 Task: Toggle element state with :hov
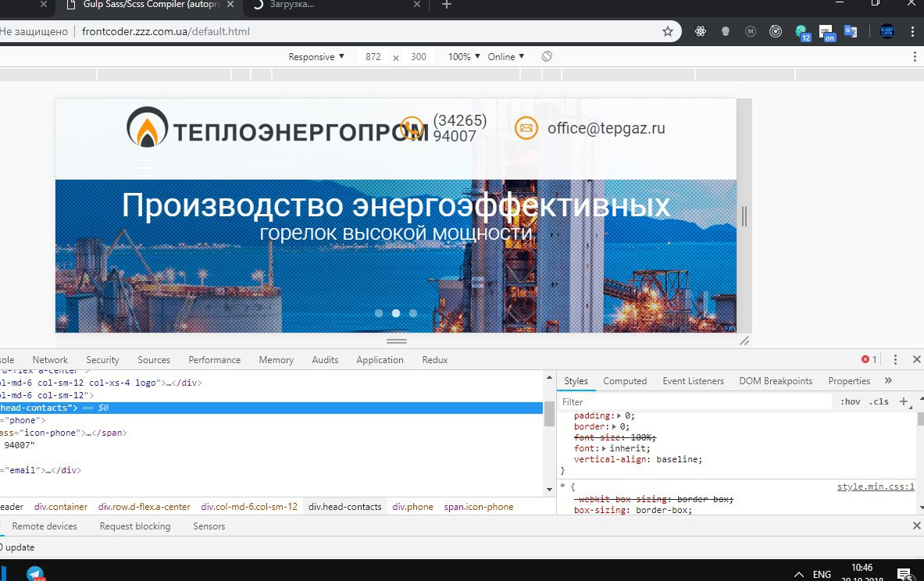(x=851, y=401)
